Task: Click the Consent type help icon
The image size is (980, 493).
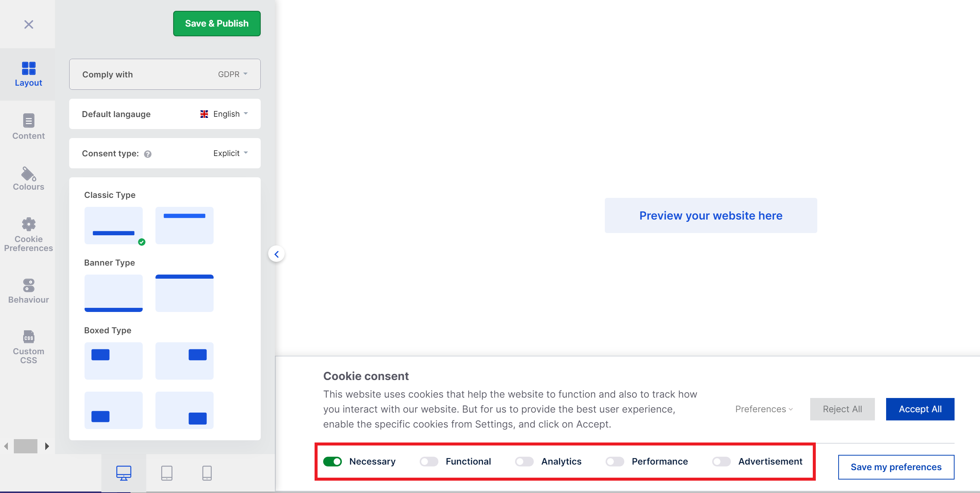Action: 148,154
